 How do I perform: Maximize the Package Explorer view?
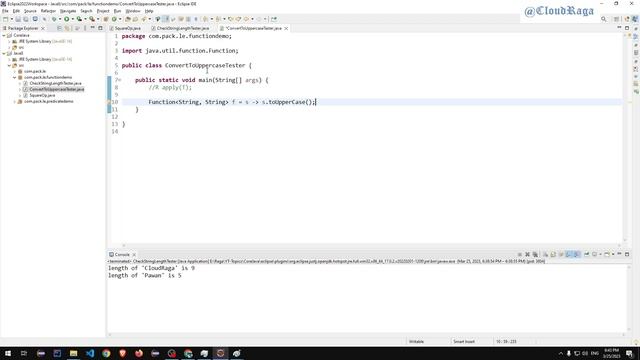click(100, 28)
